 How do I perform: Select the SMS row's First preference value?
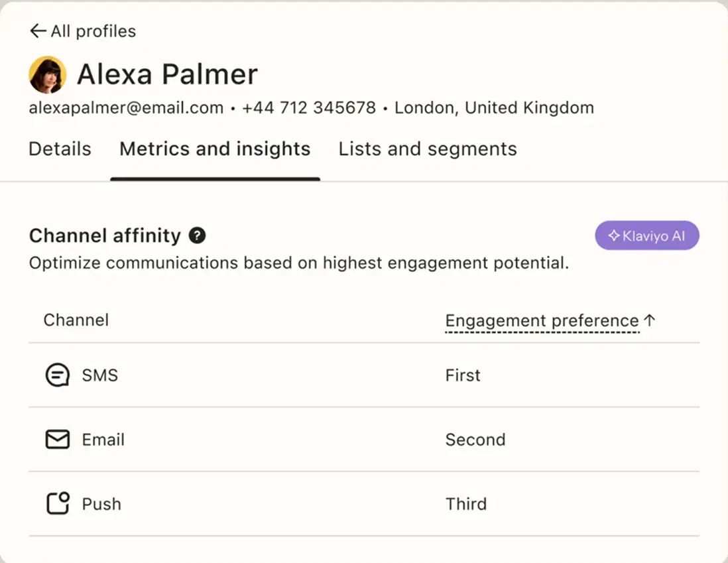point(463,375)
